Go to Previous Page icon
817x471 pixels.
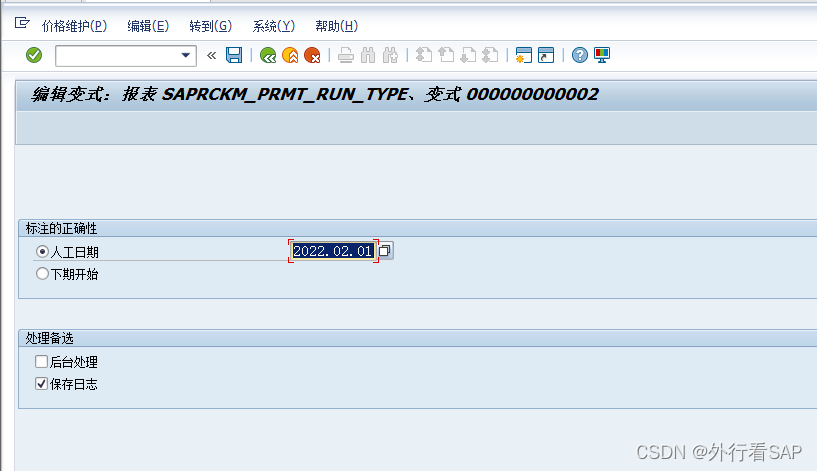[446, 55]
